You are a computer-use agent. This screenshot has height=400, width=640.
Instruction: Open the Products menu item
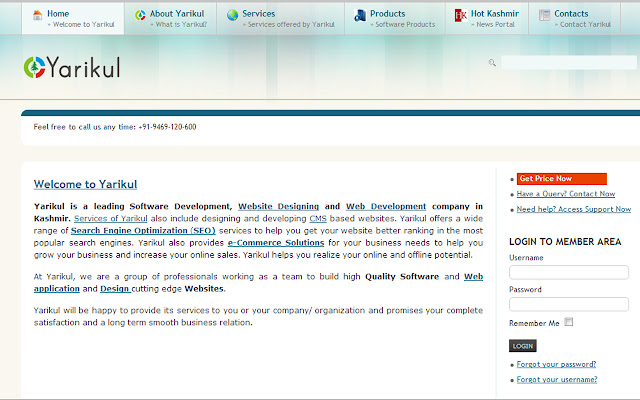tap(395, 18)
